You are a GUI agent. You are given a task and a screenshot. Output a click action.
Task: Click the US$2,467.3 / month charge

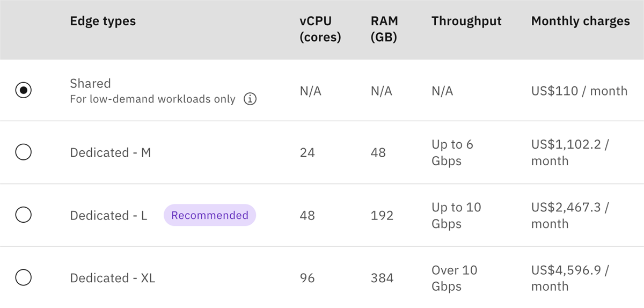(x=570, y=216)
